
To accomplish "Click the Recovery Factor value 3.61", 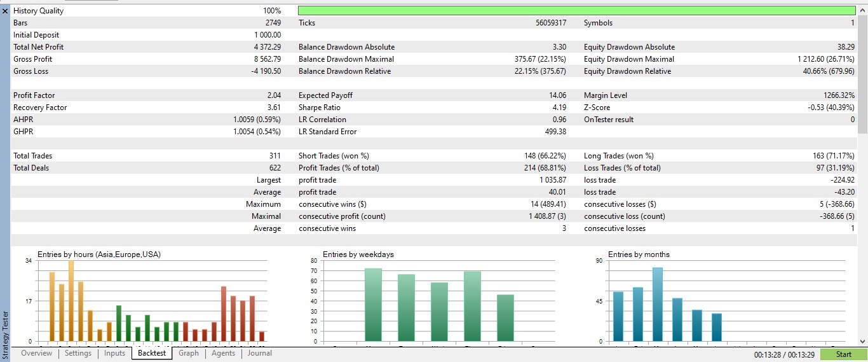I will coord(275,108).
